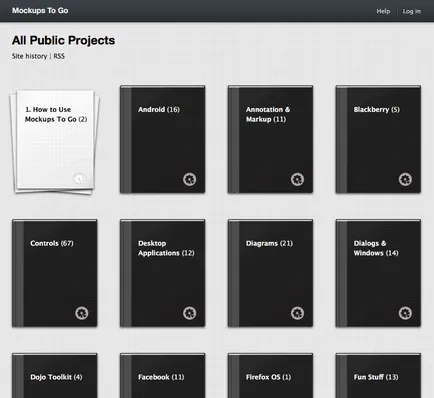
Task: Open the Fun Stuff (13) project
Action: (x=378, y=375)
